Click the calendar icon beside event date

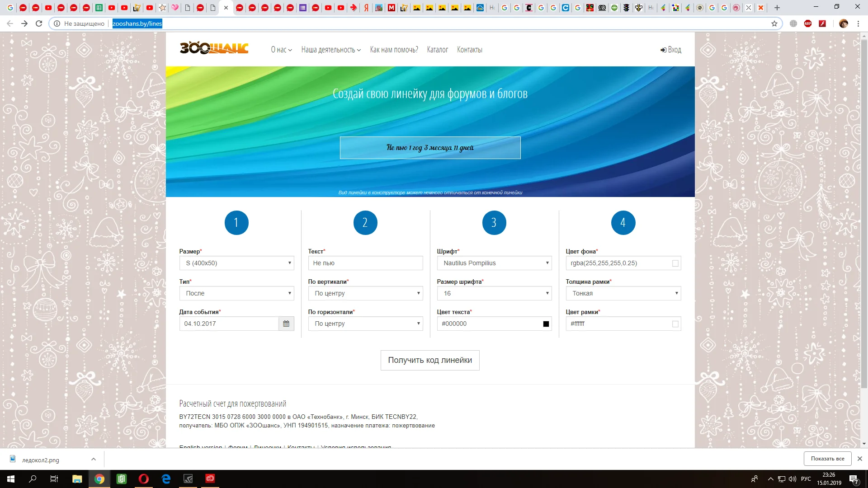point(286,324)
